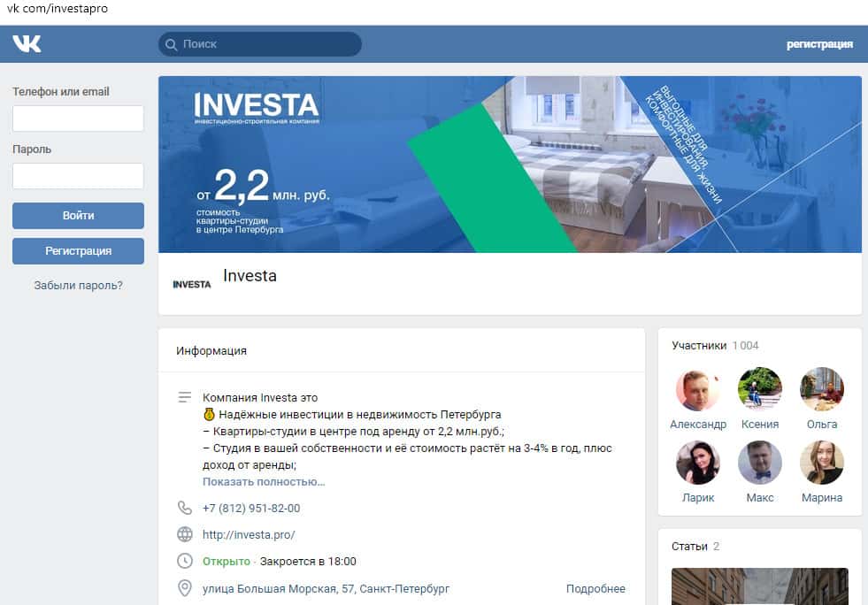Click the phone handset icon

pos(184,508)
